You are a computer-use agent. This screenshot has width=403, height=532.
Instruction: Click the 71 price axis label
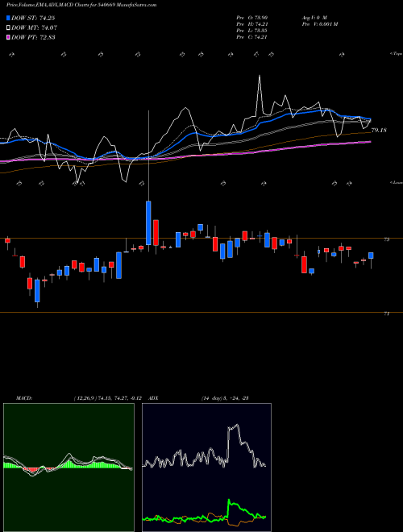(x=386, y=314)
